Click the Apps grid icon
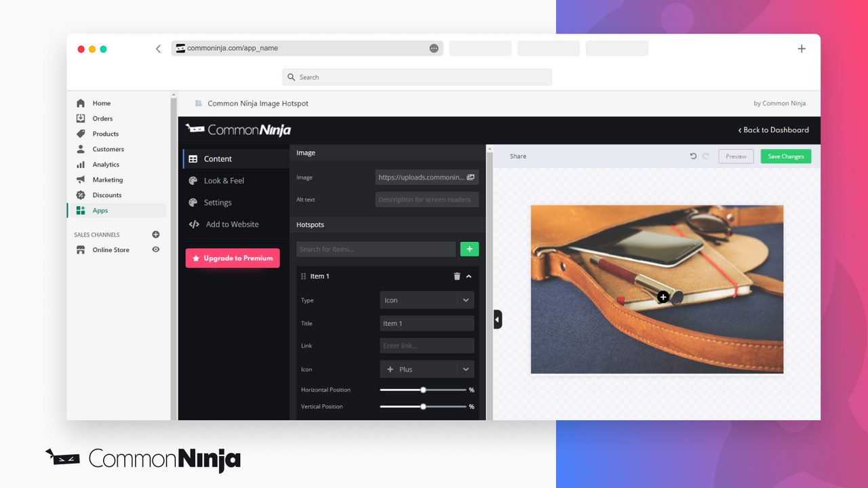The width and height of the screenshot is (868, 488). tap(81, 211)
